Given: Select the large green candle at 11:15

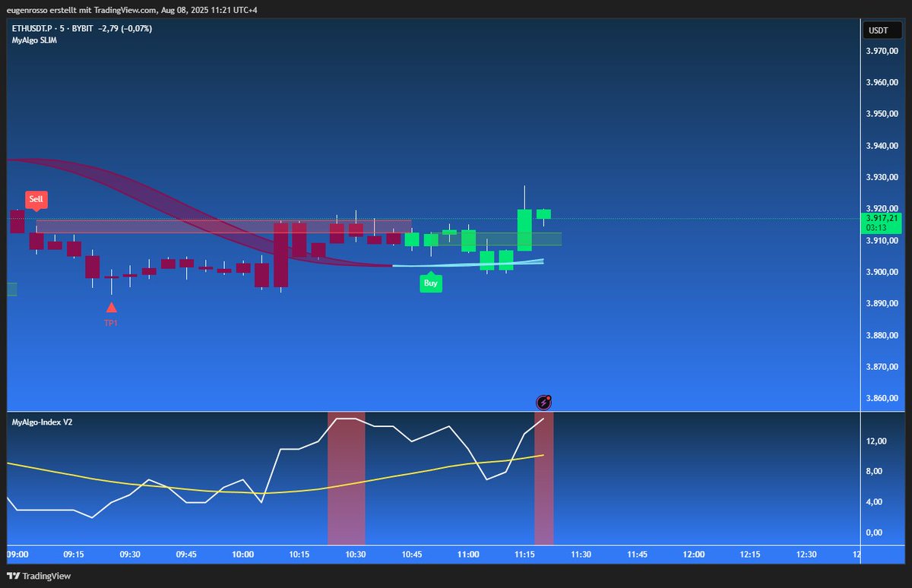Looking at the screenshot, I should point(524,230).
